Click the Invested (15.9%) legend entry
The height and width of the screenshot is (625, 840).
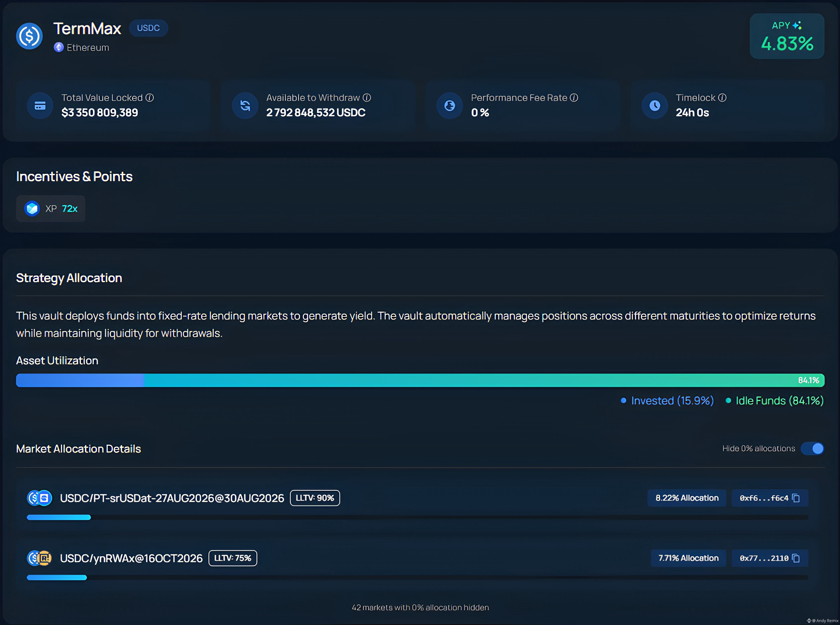(667, 401)
